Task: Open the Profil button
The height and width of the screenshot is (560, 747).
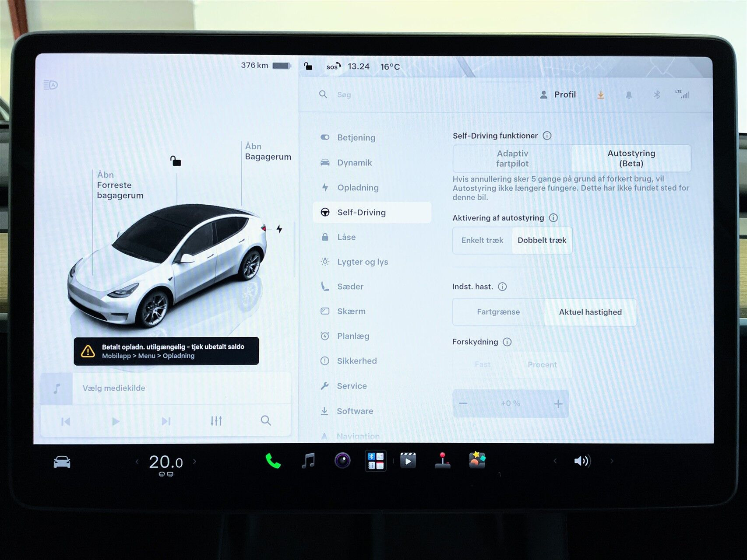Action: 558,94
